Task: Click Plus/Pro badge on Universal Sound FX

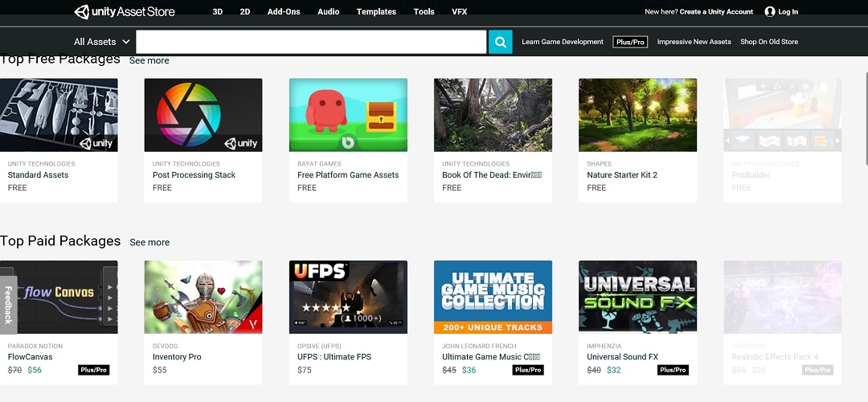Action: click(x=673, y=370)
